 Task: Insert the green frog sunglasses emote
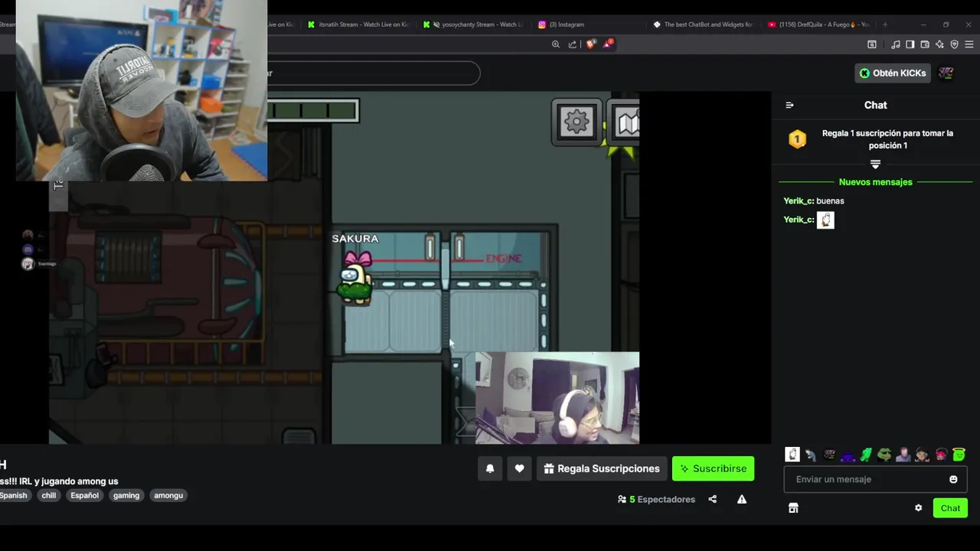click(884, 455)
